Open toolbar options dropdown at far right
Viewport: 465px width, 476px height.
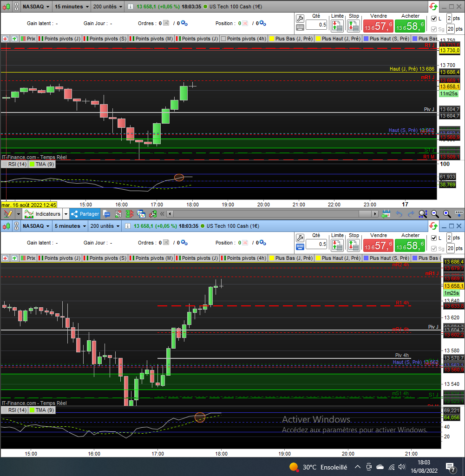click(x=459, y=214)
